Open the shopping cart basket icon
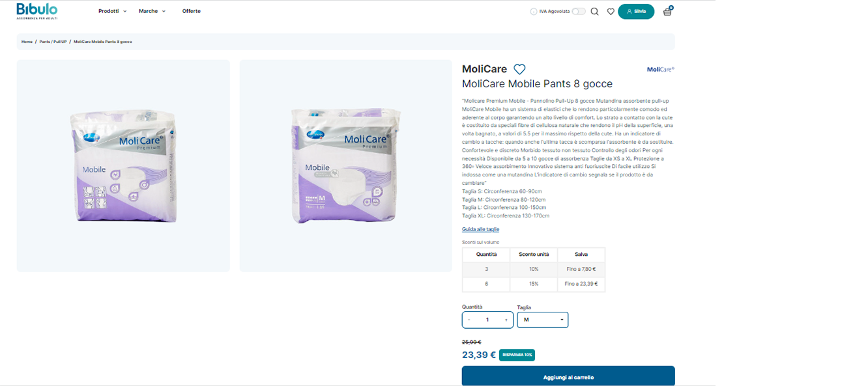 (667, 11)
